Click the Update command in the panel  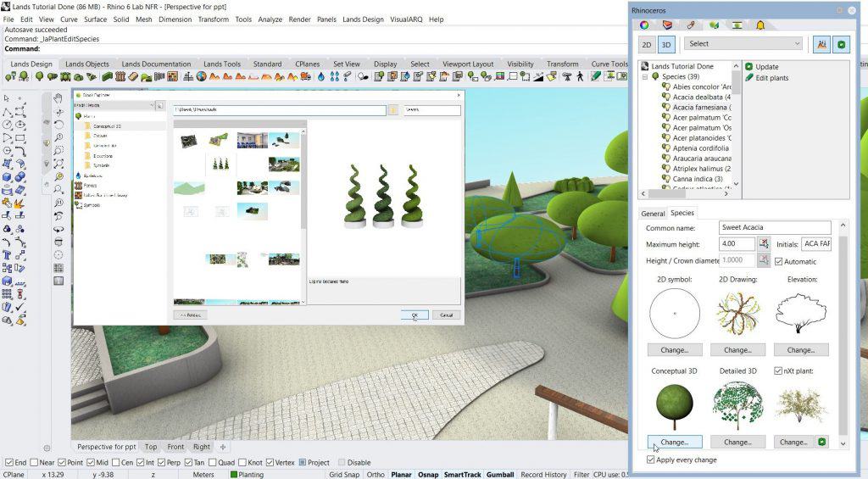(766, 66)
